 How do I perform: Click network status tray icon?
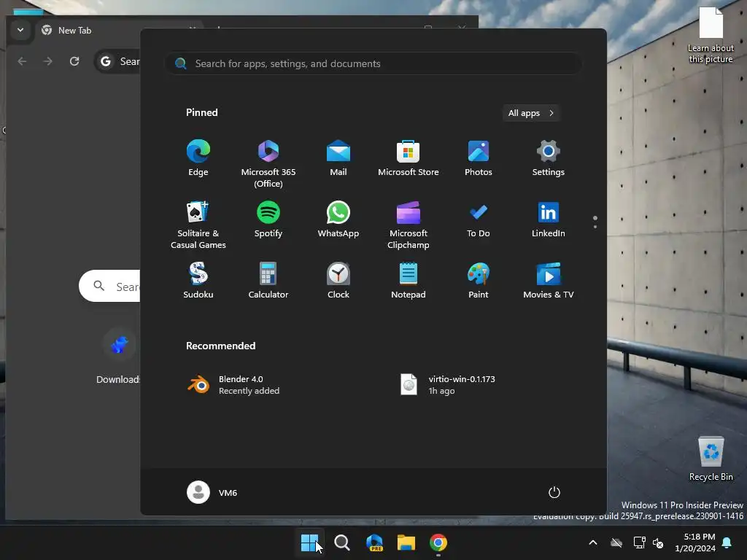[639, 542]
